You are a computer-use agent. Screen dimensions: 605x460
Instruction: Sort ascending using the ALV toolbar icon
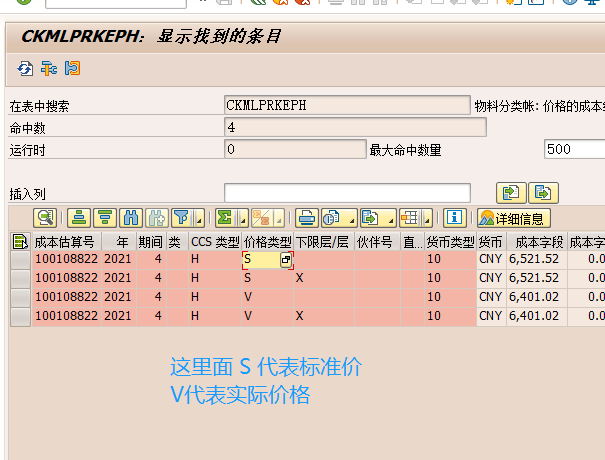tap(79, 218)
